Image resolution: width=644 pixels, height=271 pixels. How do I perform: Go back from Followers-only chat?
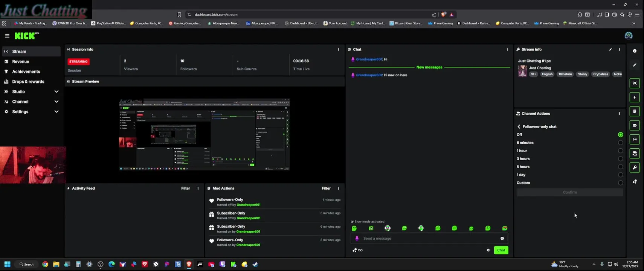coord(519,127)
